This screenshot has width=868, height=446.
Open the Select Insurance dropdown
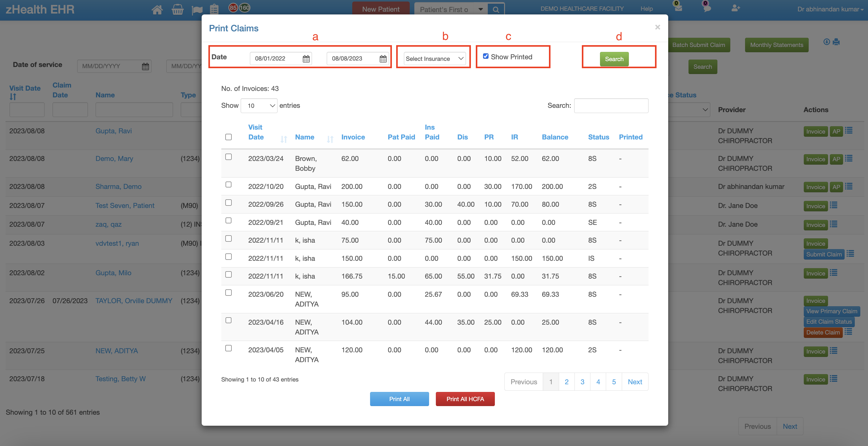tap(434, 59)
